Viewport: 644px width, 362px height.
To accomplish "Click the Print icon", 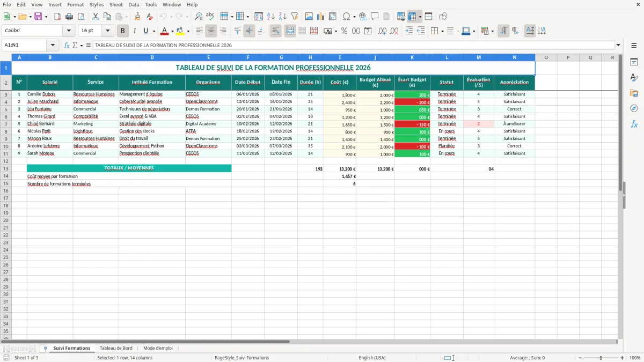I will click(x=69, y=17).
